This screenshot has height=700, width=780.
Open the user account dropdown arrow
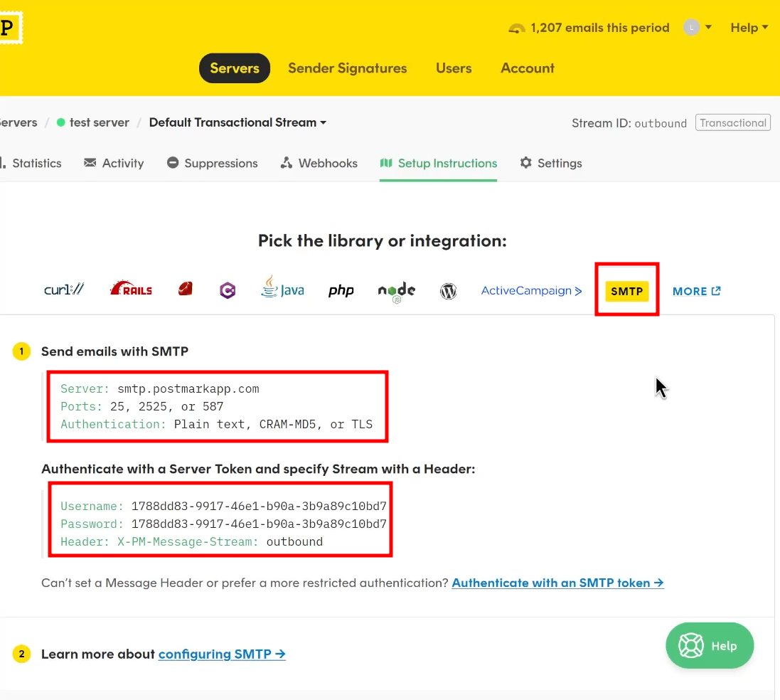[708, 27]
